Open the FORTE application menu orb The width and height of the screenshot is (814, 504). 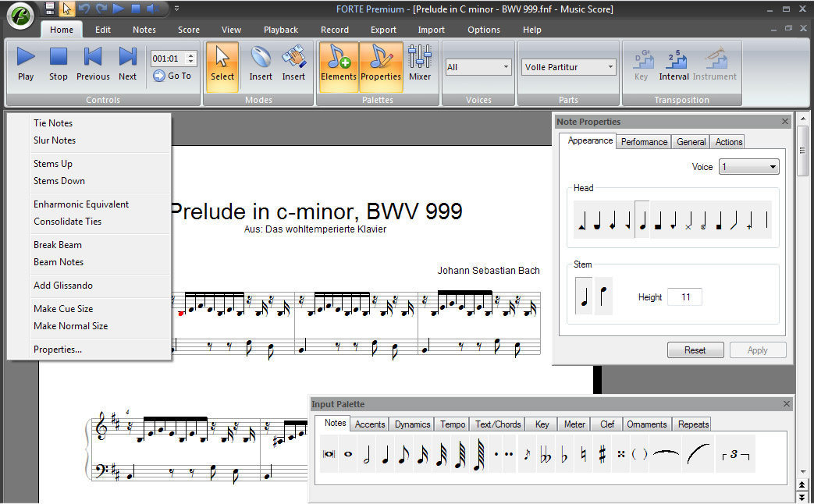pyautogui.click(x=20, y=16)
